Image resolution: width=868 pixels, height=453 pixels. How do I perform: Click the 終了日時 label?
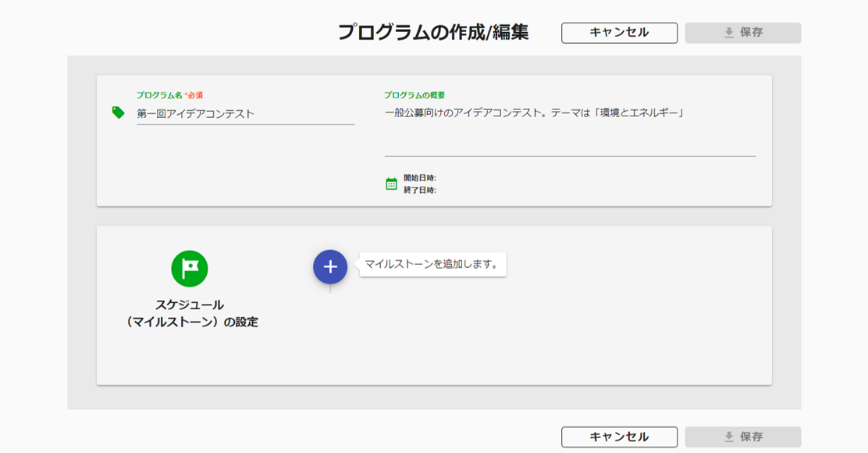pos(420,190)
